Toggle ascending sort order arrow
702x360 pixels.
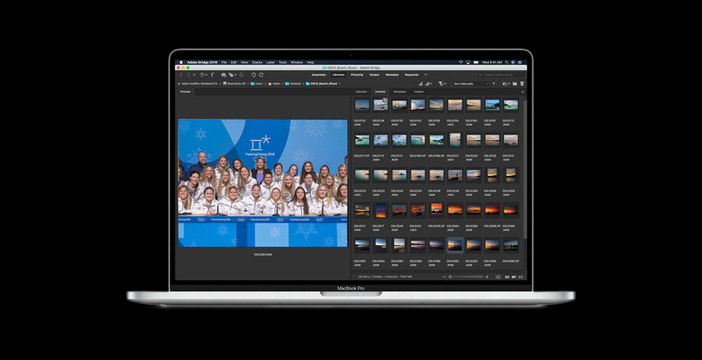[x=494, y=83]
